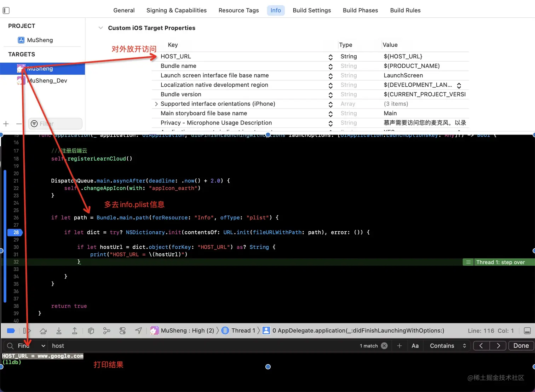Go to the Build Phases tab

tap(360, 10)
